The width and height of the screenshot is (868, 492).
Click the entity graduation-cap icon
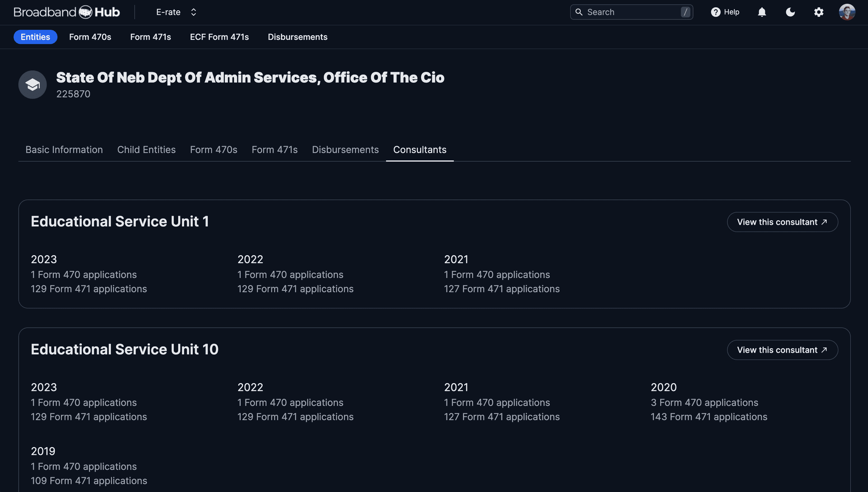tap(32, 85)
